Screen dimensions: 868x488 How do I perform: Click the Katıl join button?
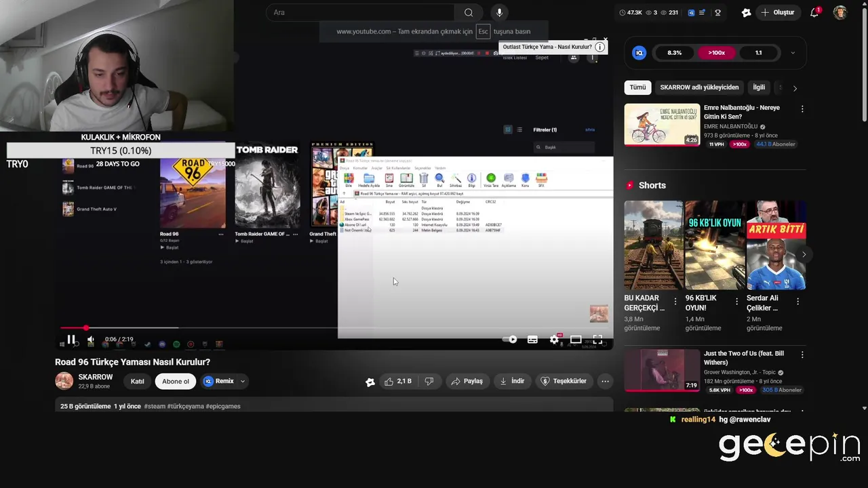coord(137,382)
